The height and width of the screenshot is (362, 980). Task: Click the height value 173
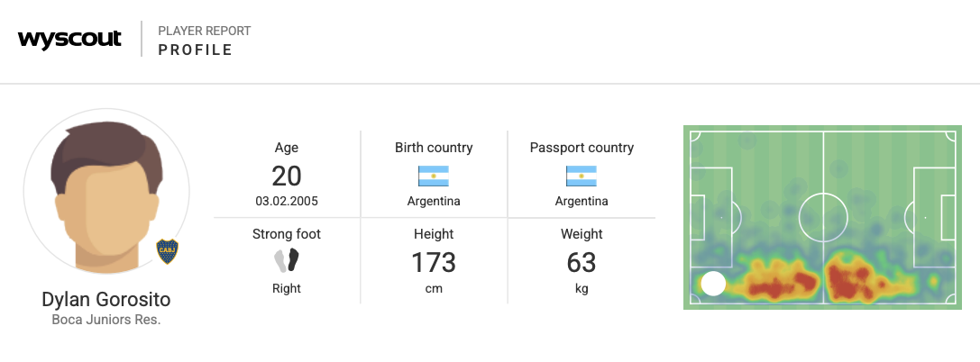click(434, 263)
